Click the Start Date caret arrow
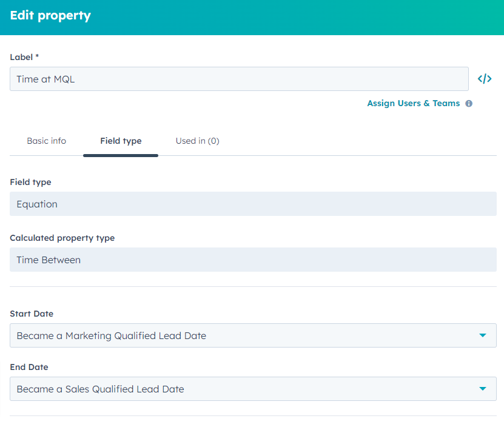Screen dimensions: 504x427 click(483, 335)
